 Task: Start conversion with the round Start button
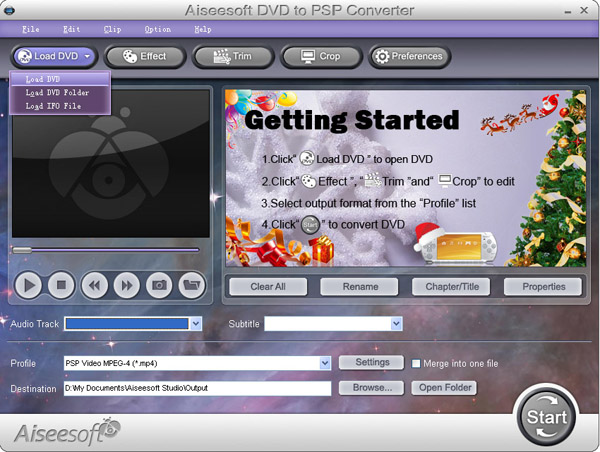click(x=546, y=417)
